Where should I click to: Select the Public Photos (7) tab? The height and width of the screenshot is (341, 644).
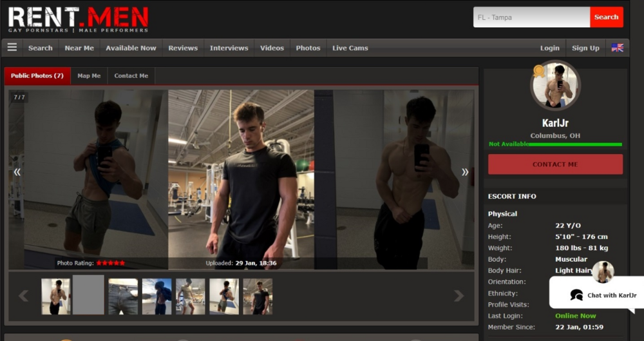[37, 76]
